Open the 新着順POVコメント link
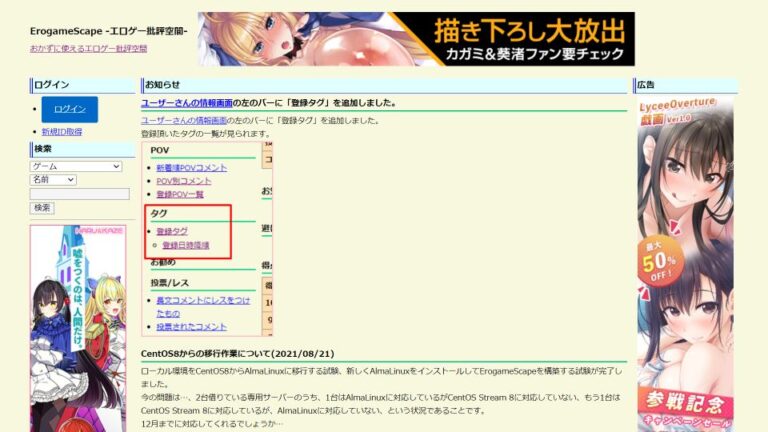 tap(191, 168)
